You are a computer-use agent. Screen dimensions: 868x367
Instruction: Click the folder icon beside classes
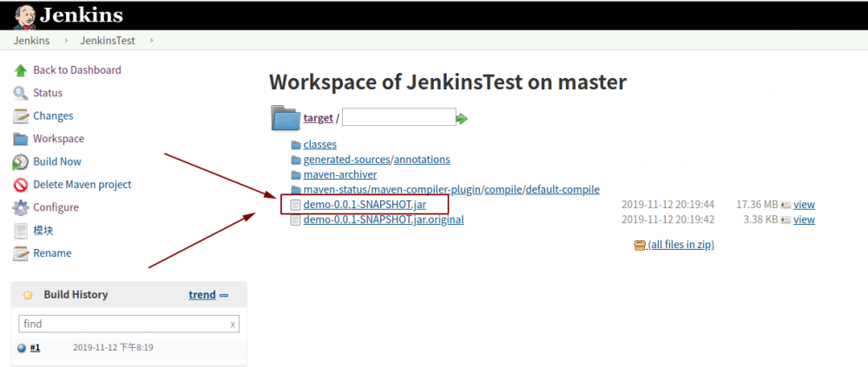pyautogui.click(x=296, y=145)
